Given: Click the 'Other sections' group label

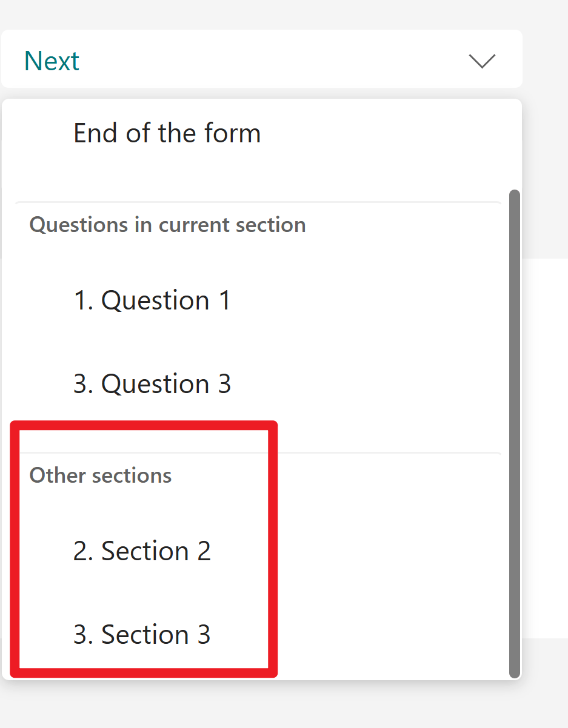Looking at the screenshot, I should click(100, 475).
